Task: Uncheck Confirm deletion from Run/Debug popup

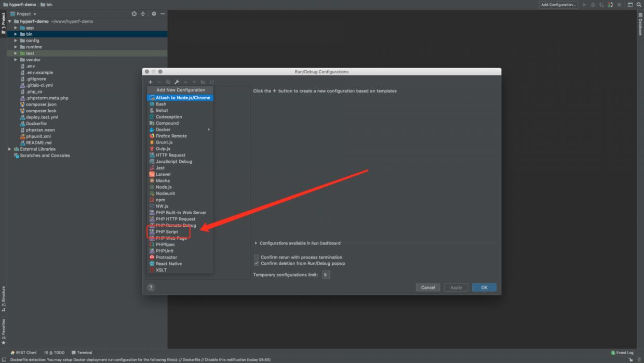Action: point(257,263)
